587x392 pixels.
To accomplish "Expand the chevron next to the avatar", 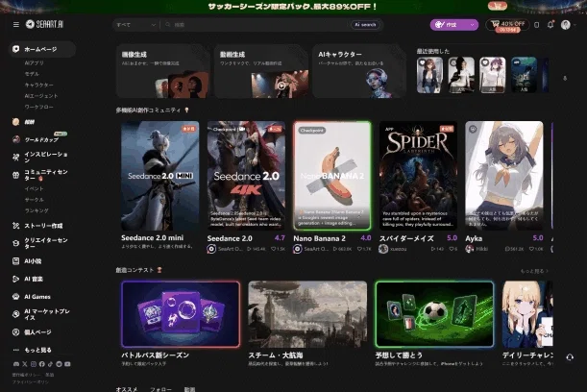I will 575,25.
